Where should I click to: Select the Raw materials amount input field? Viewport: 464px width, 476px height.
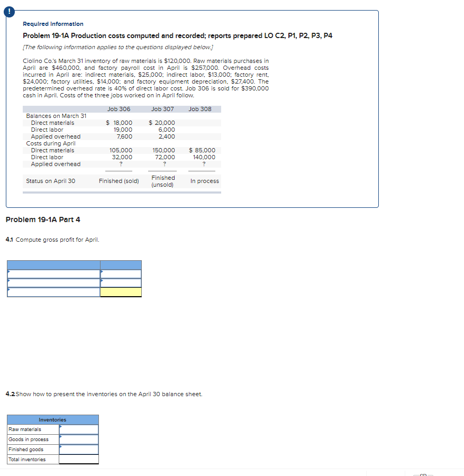(x=79, y=429)
